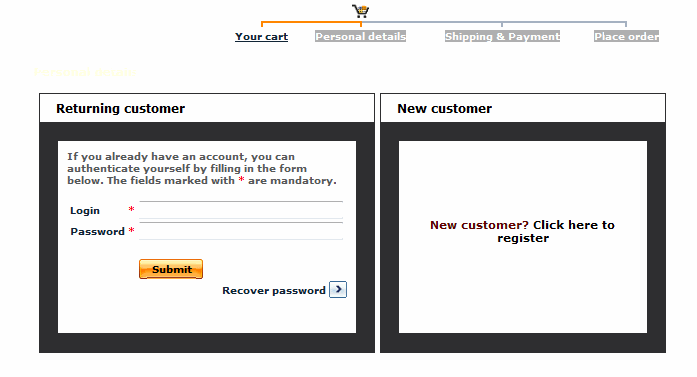Focus the Password input field
The width and height of the screenshot is (697, 377).
(x=241, y=231)
